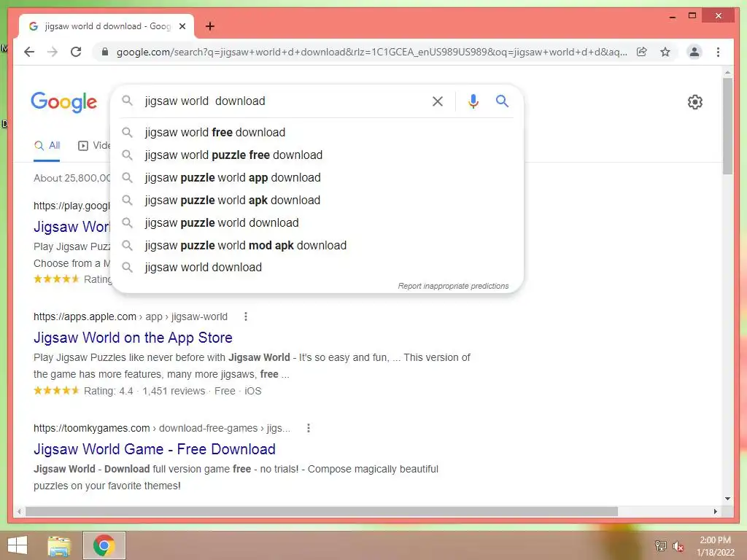Open the muted volume tray icon
747x560 pixels.
[678, 546]
